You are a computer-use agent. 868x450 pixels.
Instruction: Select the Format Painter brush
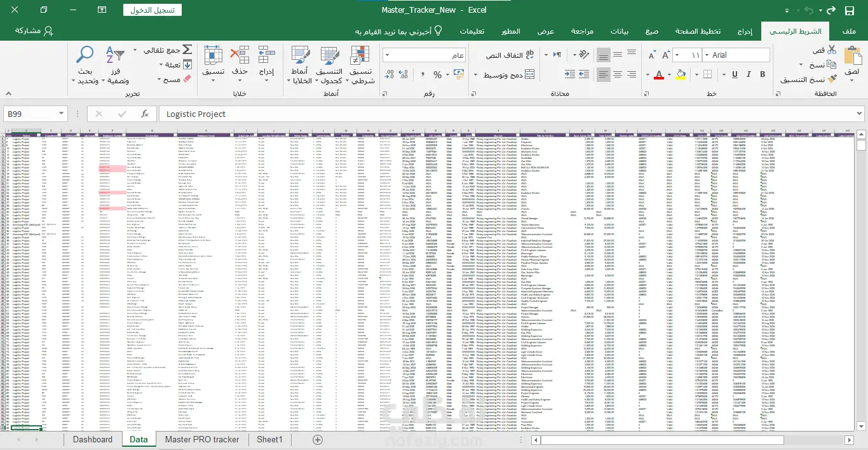(x=832, y=79)
